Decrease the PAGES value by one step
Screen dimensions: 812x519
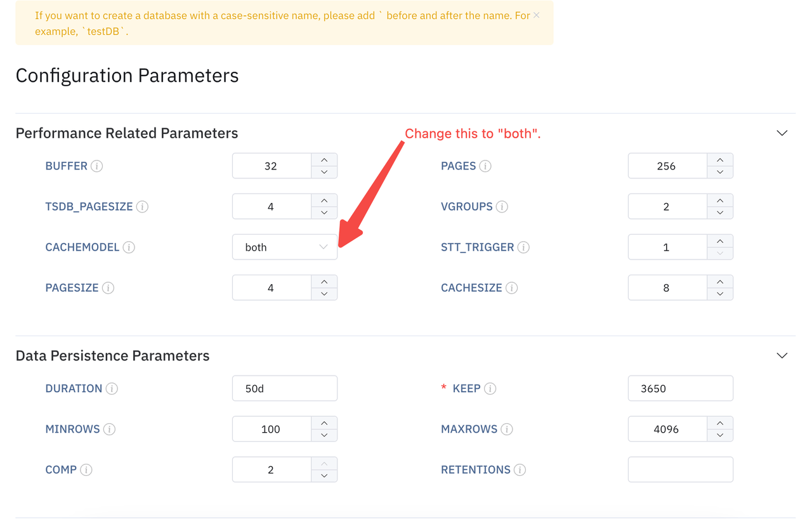pos(720,173)
